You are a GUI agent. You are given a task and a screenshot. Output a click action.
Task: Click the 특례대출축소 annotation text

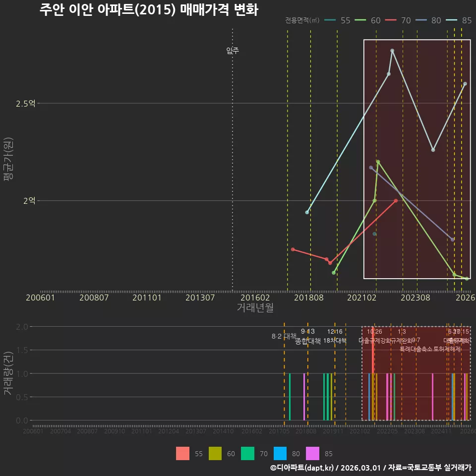[x=416, y=349]
